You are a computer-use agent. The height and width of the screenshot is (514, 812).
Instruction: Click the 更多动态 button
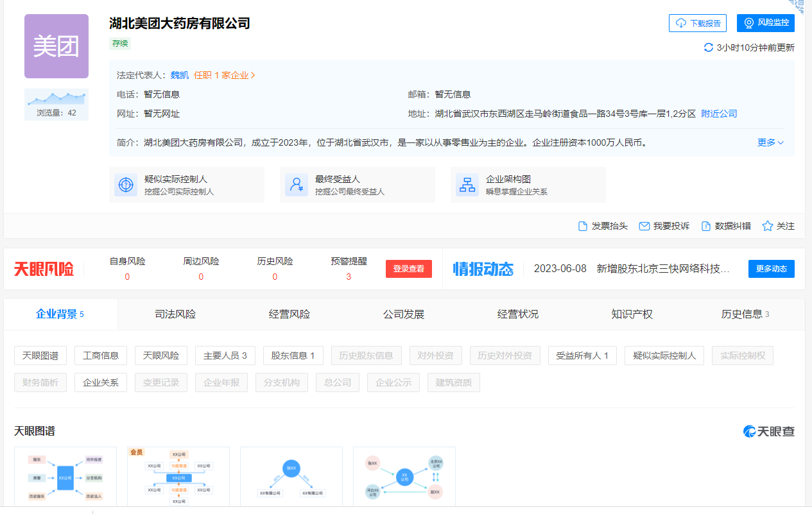[x=771, y=269]
